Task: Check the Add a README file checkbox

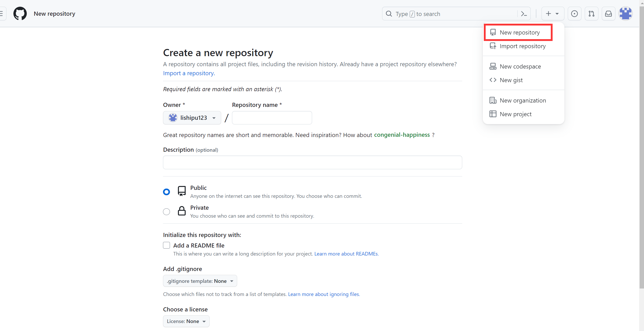Action: point(167,245)
